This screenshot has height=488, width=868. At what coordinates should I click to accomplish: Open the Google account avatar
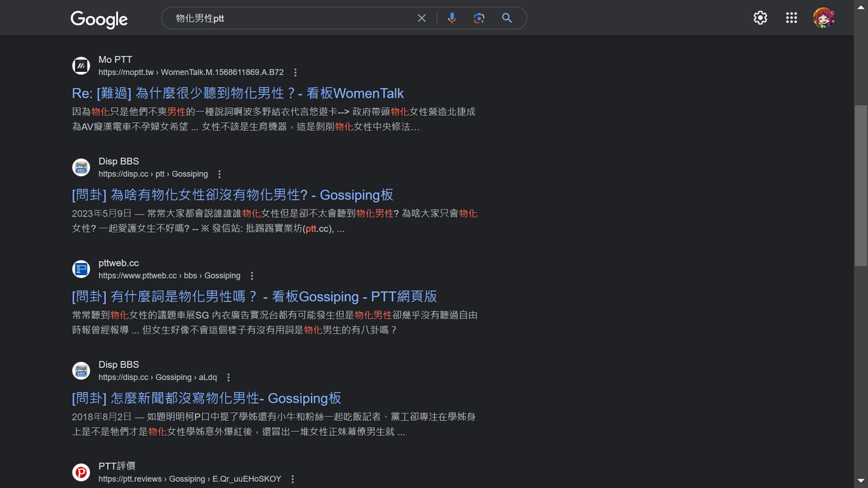(824, 18)
